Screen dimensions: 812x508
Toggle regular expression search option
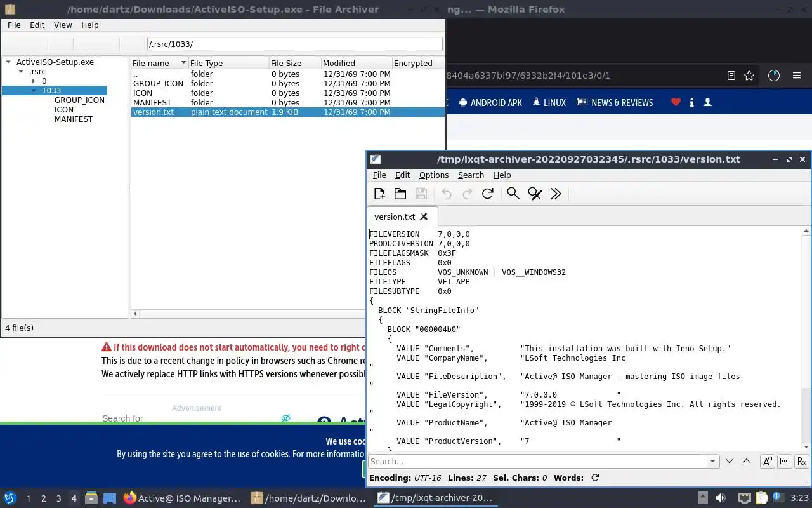[x=802, y=462]
